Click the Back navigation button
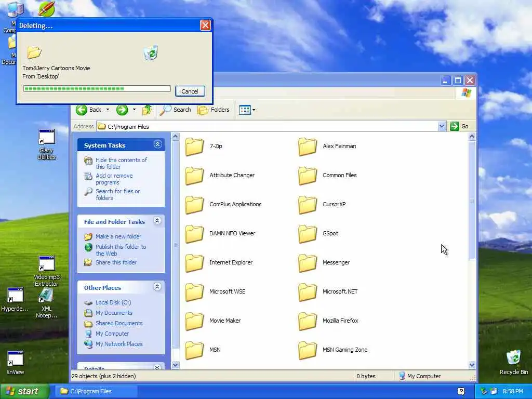This screenshot has height=399, width=532. (89, 110)
